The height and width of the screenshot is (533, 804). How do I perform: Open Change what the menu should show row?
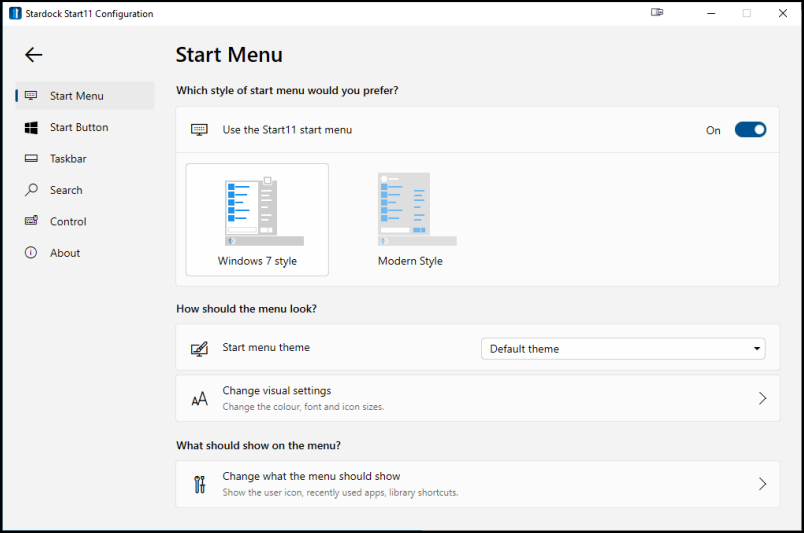[478, 484]
